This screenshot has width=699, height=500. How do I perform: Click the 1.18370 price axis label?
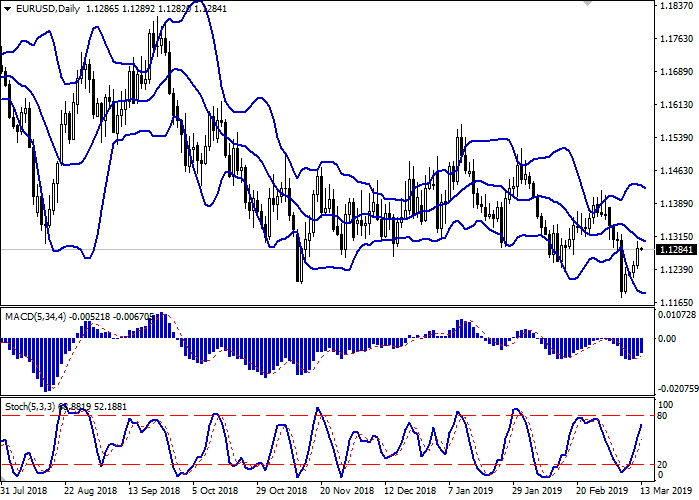[677, 6]
